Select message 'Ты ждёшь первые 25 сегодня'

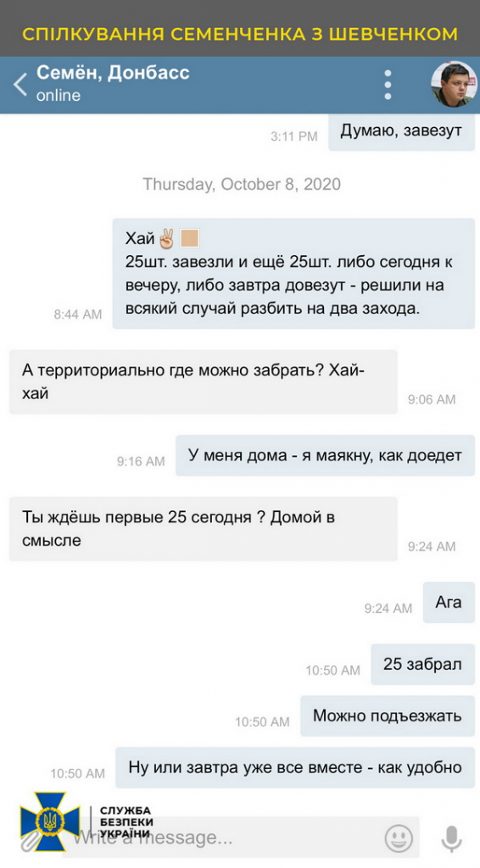pyautogui.click(x=204, y=529)
